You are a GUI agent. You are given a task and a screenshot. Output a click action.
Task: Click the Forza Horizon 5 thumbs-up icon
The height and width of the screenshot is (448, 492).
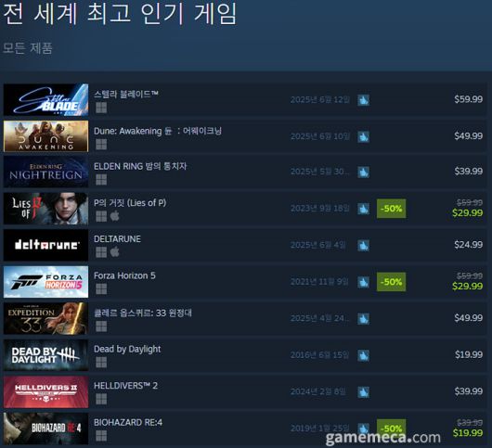(x=363, y=282)
